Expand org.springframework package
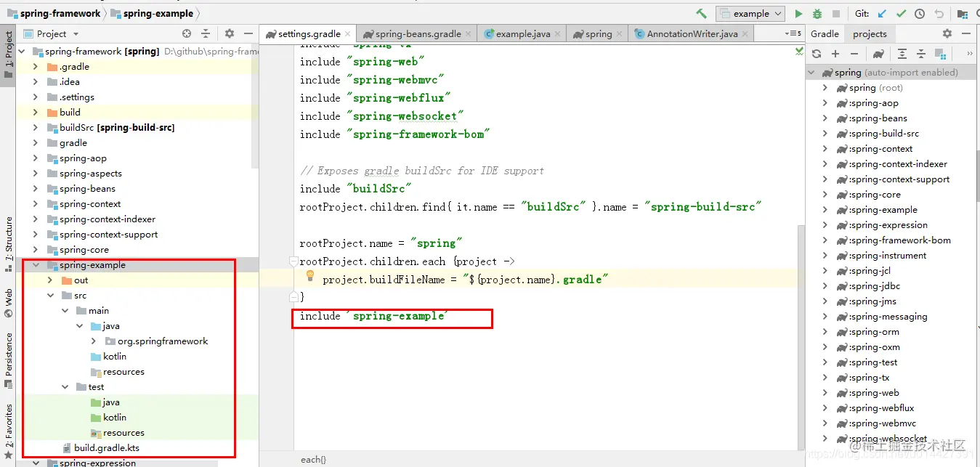980x467 pixels. coord(94,341)
